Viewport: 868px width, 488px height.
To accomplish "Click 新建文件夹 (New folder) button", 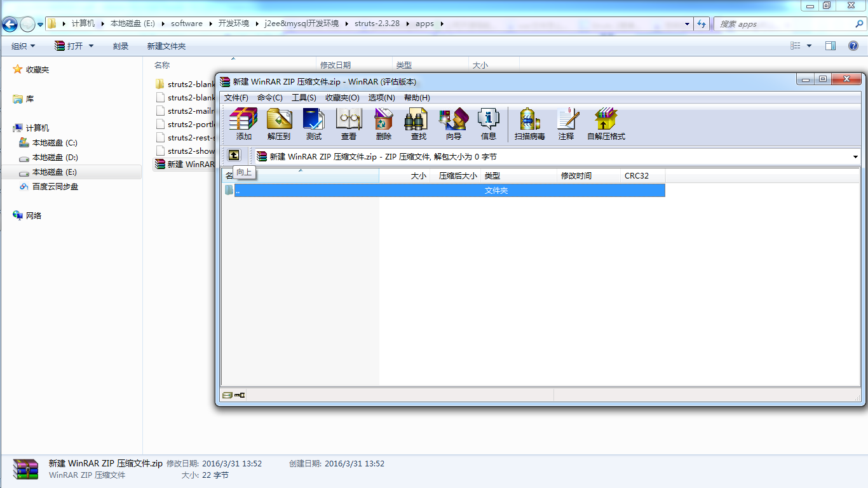I will pos(166,46).
